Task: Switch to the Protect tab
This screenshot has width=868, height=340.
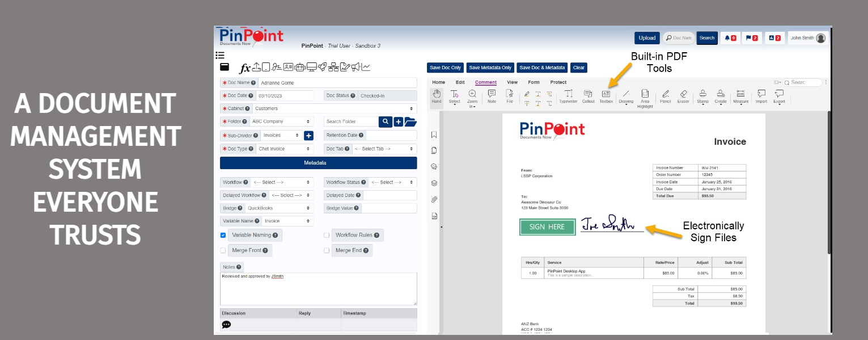Action: pos(558,82)
